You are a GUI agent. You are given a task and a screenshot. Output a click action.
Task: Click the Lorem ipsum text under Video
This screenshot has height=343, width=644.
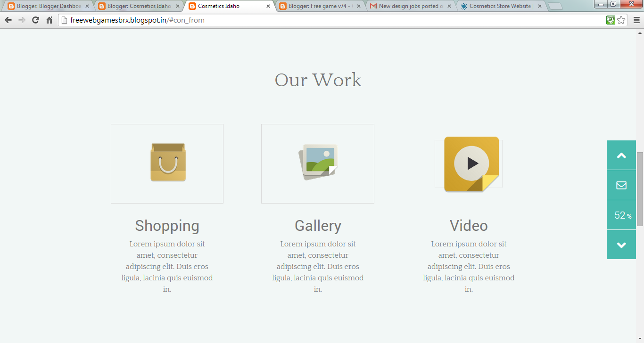[469, 267]
